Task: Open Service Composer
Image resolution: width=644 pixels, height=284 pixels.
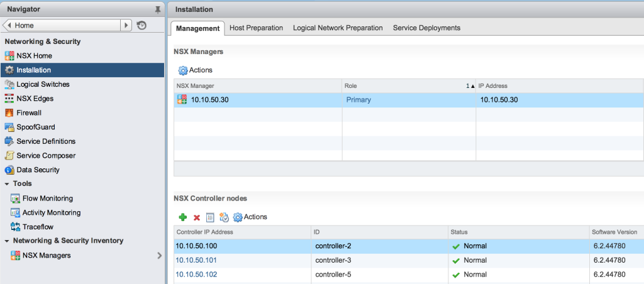Action: (x=46, y=156)
